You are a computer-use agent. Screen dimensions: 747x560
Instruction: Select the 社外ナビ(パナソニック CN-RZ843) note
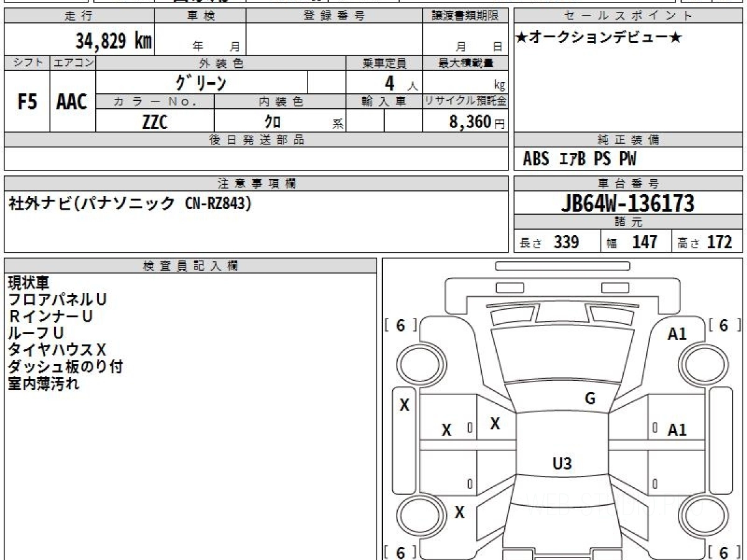click(131, 204)
